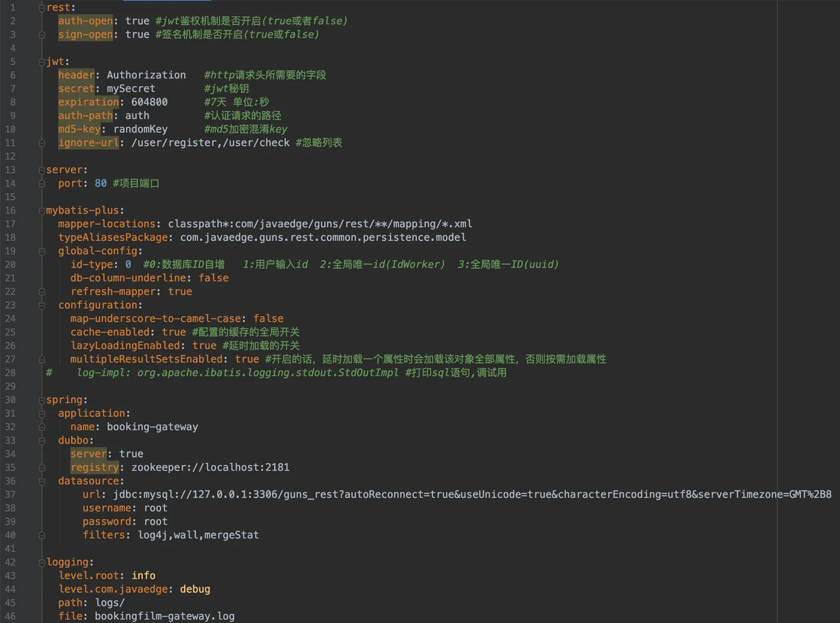Click the fold end marker beside refresh-mapper
The height and width of the screenshot is (623, 840).
coord(42,292)
